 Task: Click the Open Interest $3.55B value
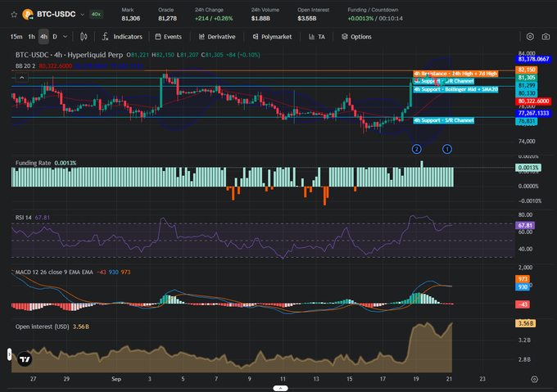click(x=307, y=19)
